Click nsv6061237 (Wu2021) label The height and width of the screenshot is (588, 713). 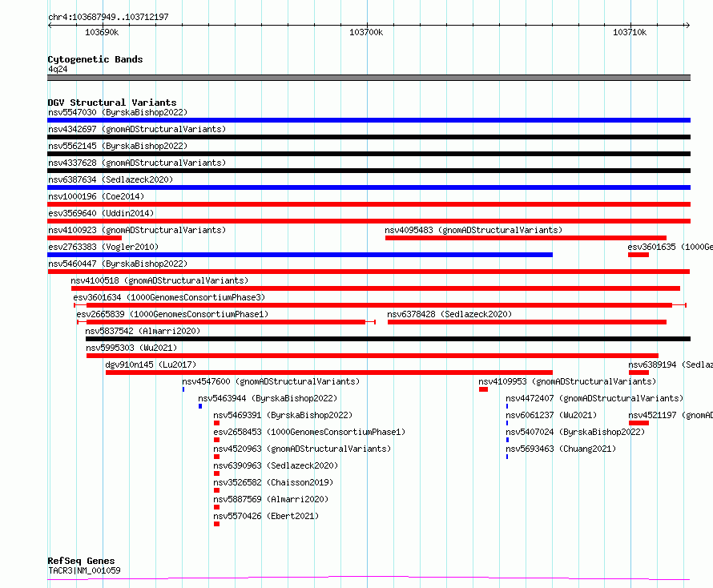pos(551,415)
